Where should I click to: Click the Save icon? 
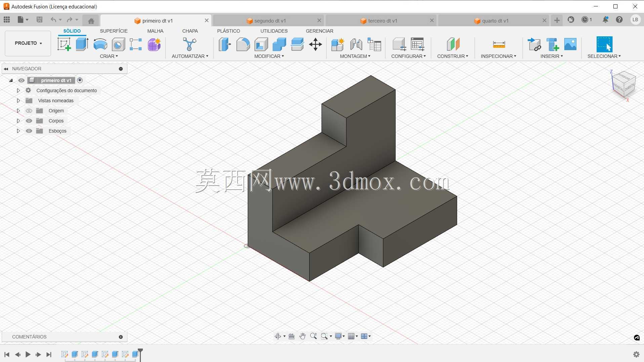39,20
